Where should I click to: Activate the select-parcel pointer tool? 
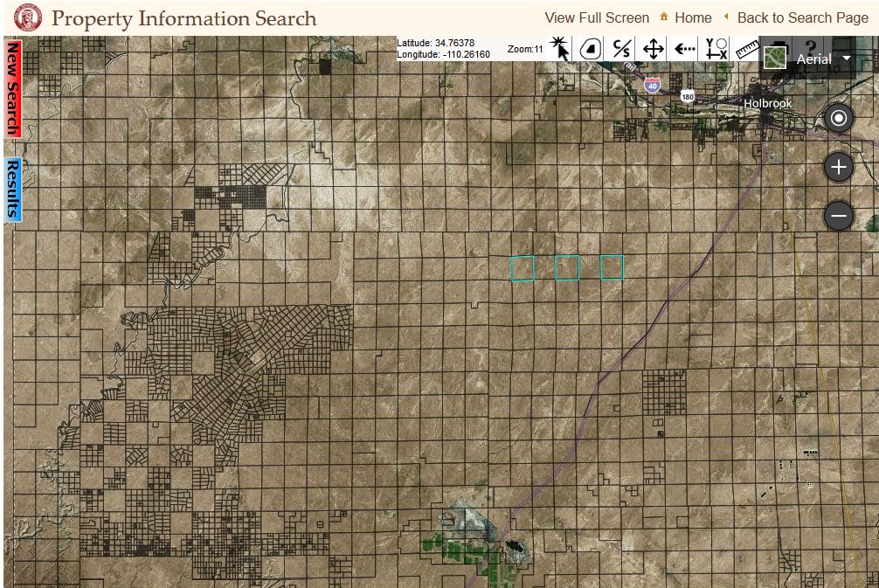point(559,49)
